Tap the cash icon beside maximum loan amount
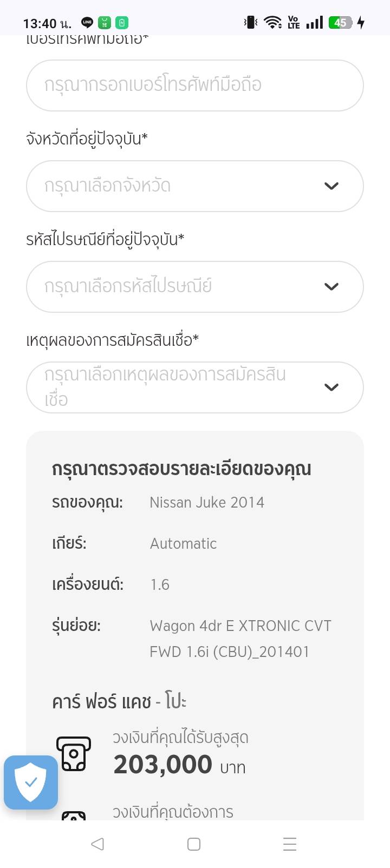The width and height of the screenshot is (390, 868). 74,753
